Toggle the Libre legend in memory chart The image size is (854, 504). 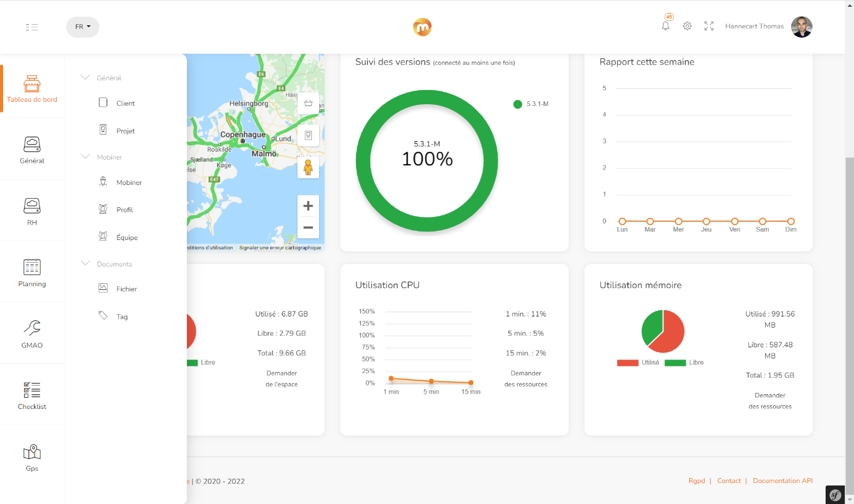coord(684,363)
